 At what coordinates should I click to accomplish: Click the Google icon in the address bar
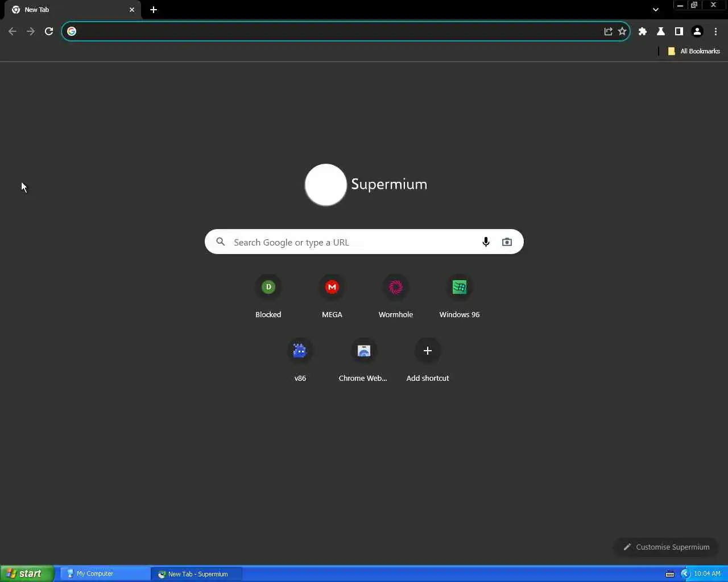coord(72,31)
